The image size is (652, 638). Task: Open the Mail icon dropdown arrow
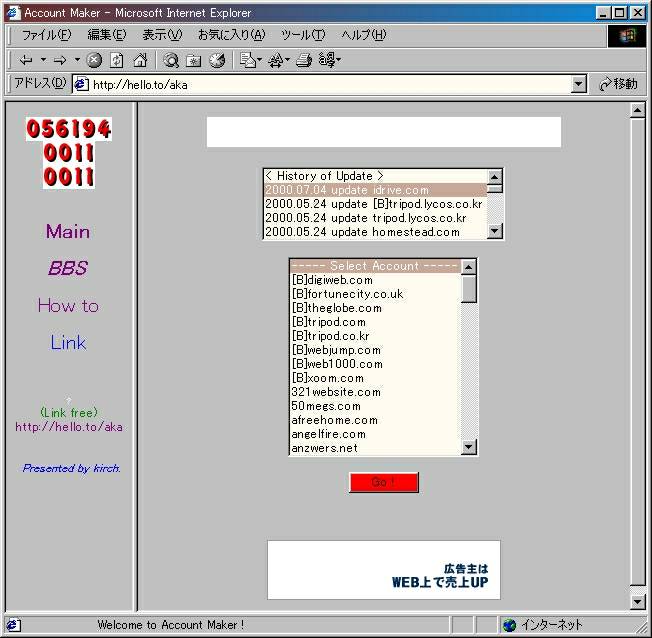(259, 60)
